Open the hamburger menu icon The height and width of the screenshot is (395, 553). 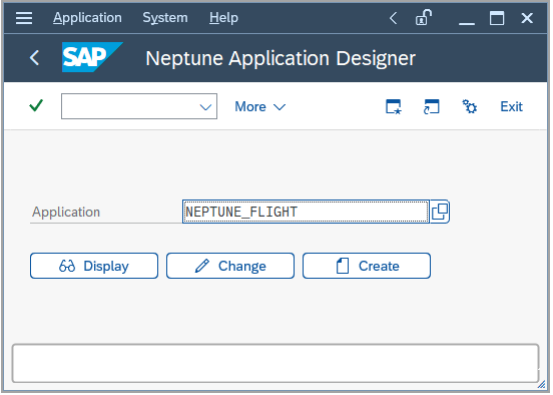24,18
